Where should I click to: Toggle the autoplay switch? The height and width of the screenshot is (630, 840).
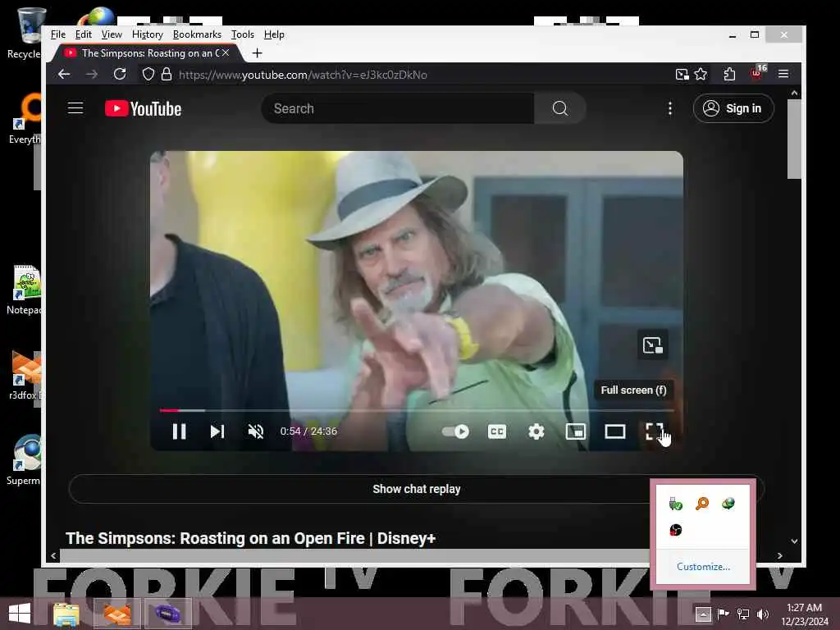(x=455, y=431)
